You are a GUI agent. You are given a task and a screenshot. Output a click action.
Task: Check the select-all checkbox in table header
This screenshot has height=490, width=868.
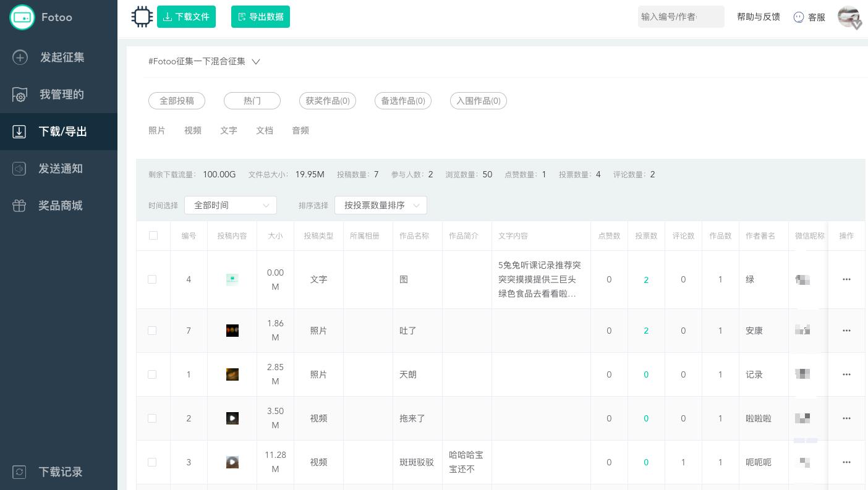153,235
